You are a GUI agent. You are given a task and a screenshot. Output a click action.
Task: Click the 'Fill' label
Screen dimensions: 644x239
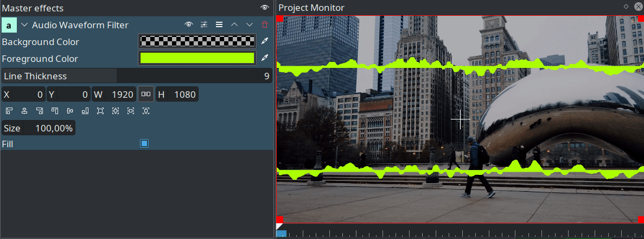[x=8, y=144]
